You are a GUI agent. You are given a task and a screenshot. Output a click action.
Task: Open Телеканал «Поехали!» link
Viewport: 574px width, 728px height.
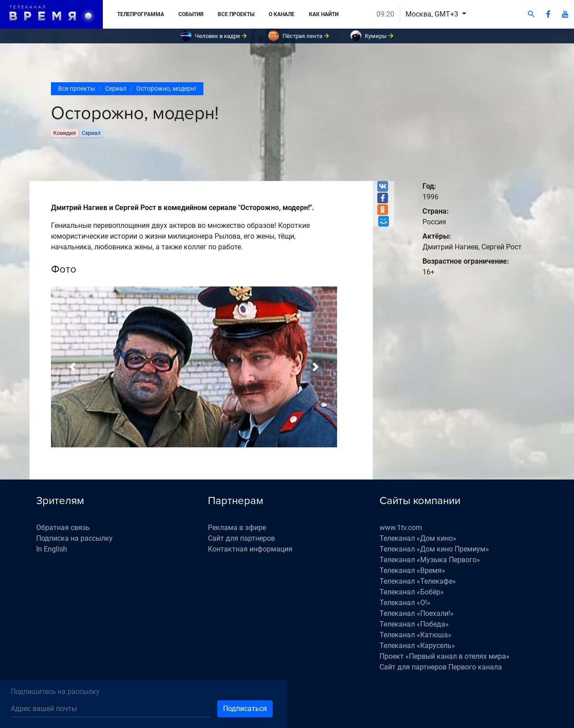pyautogui.click(x=417, y=614)
